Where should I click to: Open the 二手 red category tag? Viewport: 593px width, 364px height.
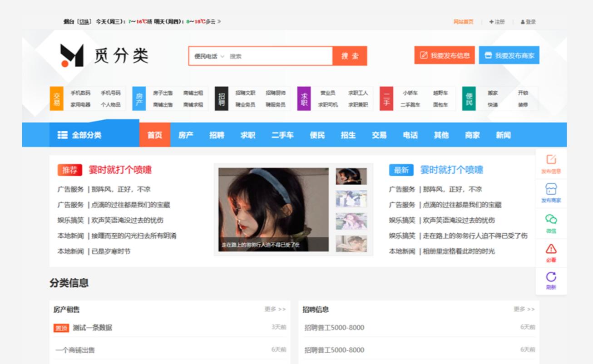point(386,98)
